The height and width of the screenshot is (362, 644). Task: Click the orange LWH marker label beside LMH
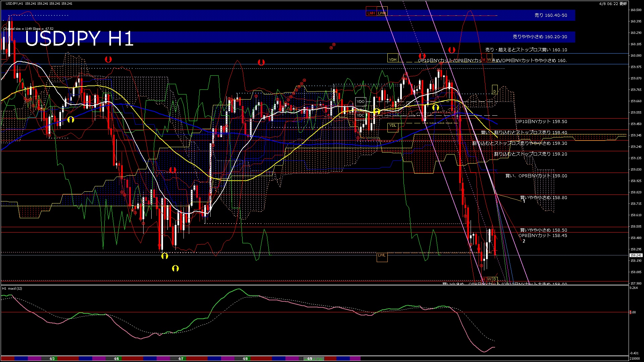coord(382,13)
